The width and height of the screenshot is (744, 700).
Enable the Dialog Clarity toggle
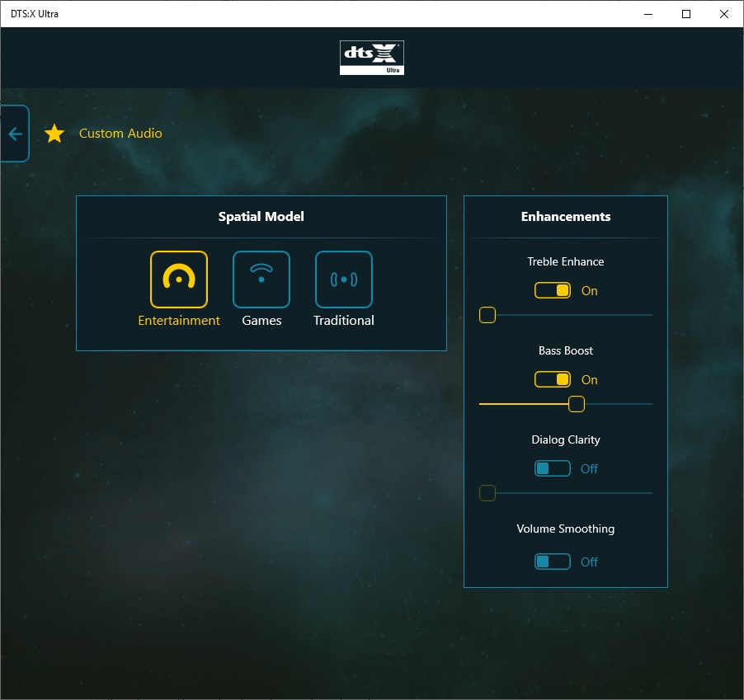point(552,467)
